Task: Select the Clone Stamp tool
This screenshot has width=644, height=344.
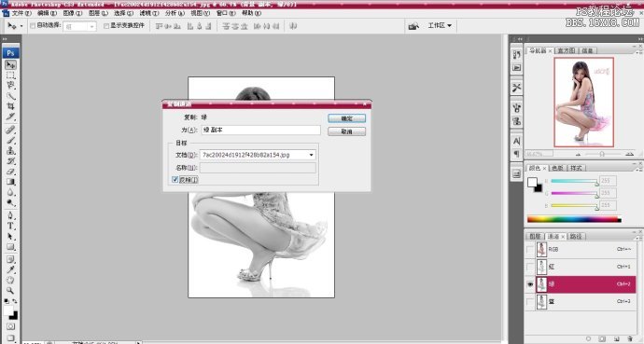Action: click(x=10, y=150)
